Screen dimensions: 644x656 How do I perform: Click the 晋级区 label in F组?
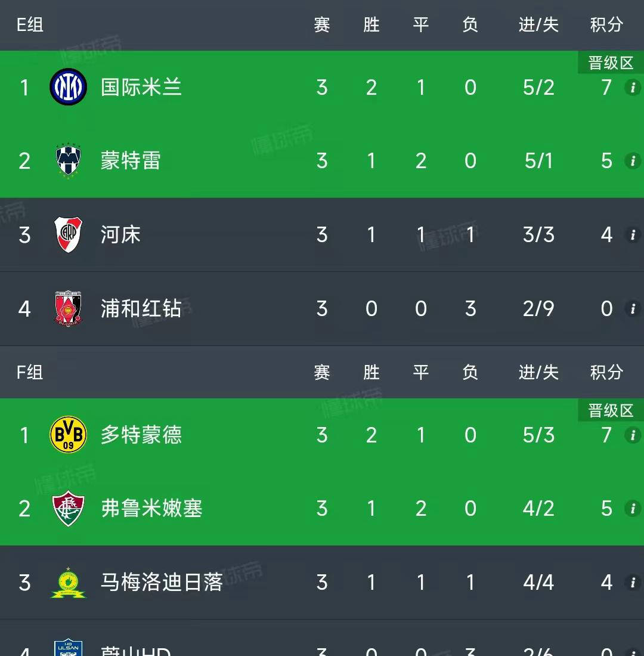click(611, 411)
